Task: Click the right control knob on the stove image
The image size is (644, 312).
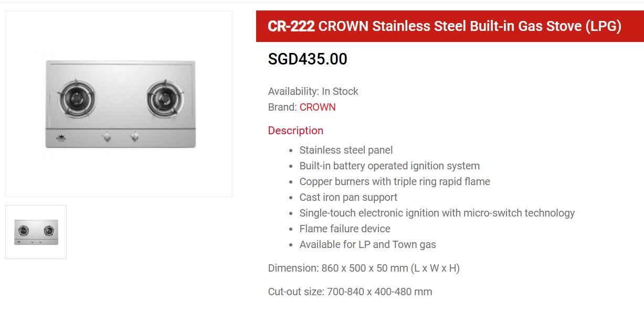Action: (134, 137)
